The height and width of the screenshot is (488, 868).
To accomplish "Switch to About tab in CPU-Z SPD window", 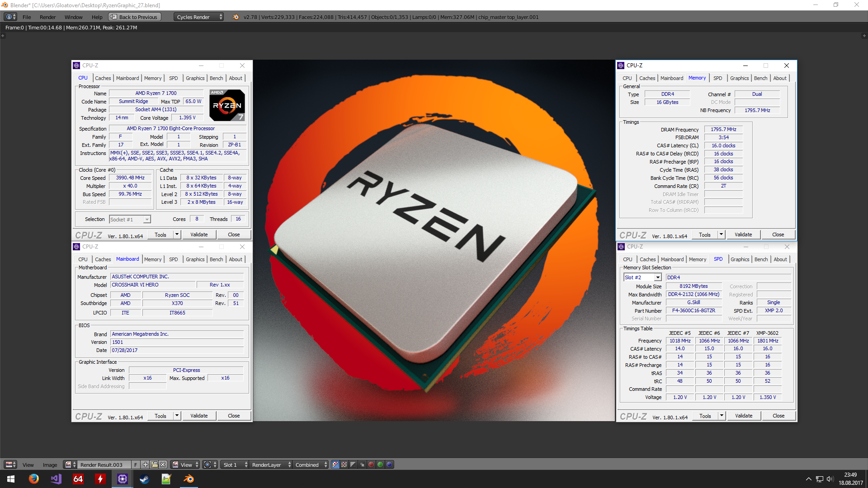I will pos(780,259).
